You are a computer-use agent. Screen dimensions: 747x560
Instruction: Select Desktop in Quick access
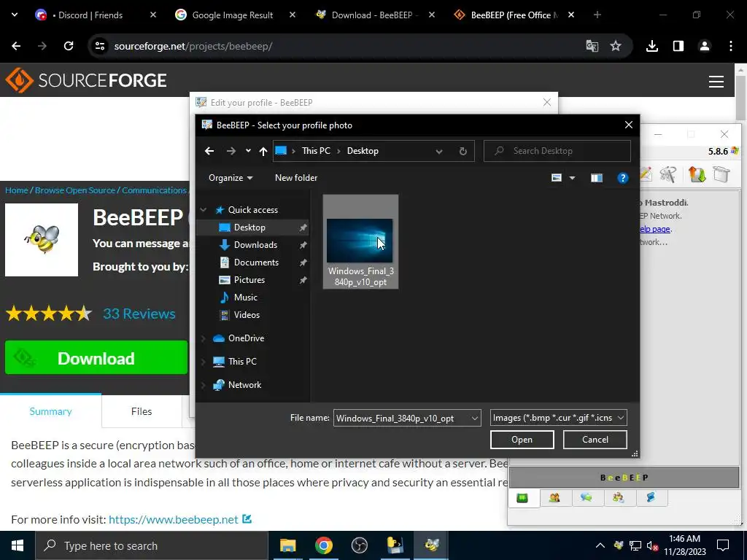pos(249,227)
